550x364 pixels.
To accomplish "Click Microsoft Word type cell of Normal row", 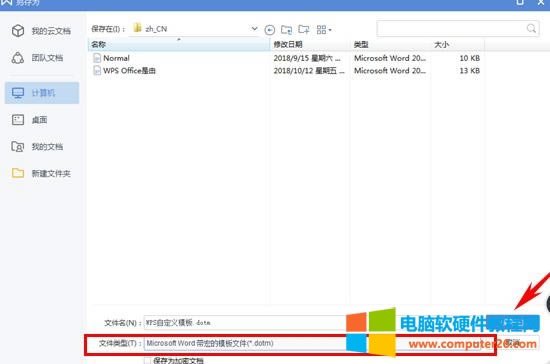I will point(390,58).
